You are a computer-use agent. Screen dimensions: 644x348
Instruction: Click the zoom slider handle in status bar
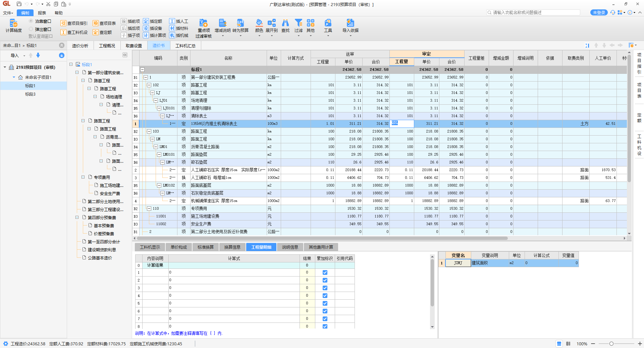[x=611, y=344]
